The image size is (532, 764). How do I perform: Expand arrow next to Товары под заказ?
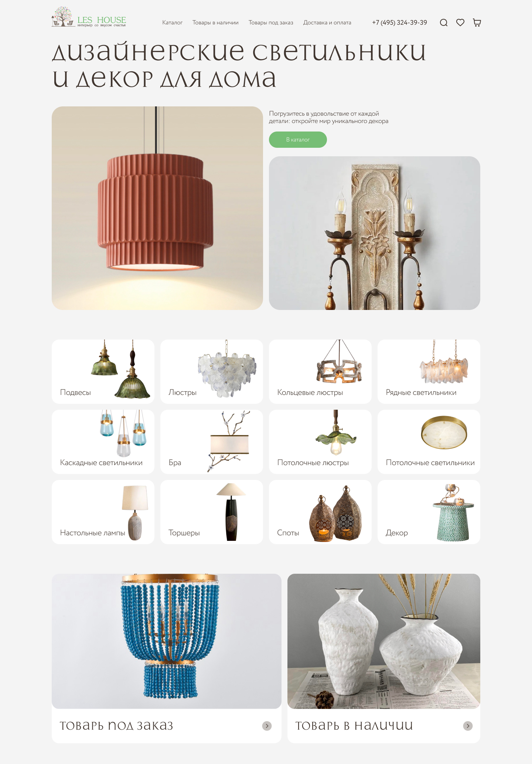pos(267,726)
